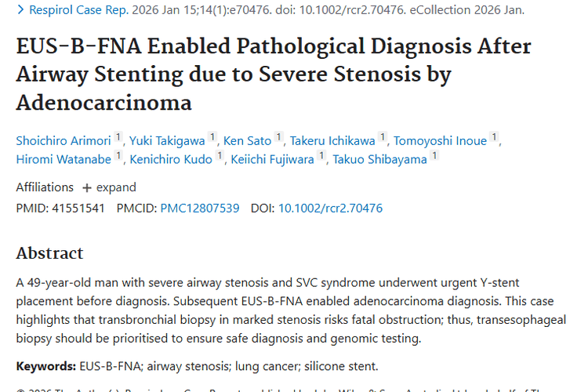Image resolution: width=588 pixels, height=392 pixels.
Task: Click affiliation superscript 1 after Shoichiro Arimori
Action: pos(118,138)
